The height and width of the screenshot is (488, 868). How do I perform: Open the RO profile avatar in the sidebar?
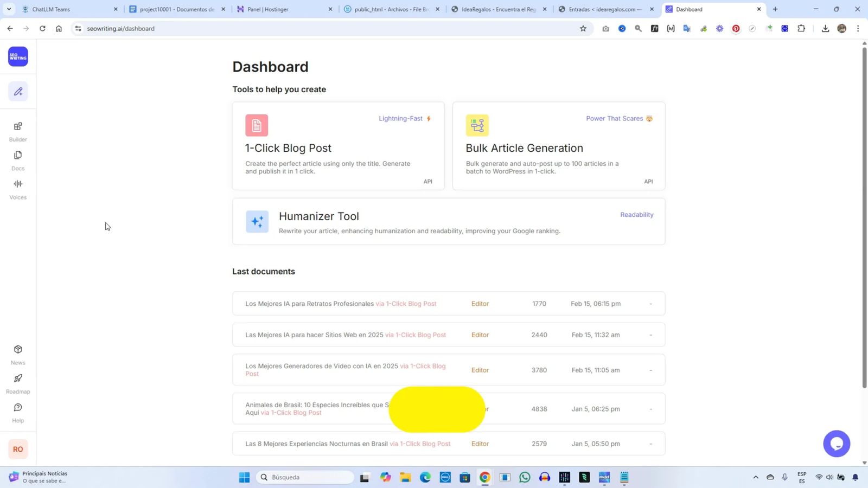[18, 448]
